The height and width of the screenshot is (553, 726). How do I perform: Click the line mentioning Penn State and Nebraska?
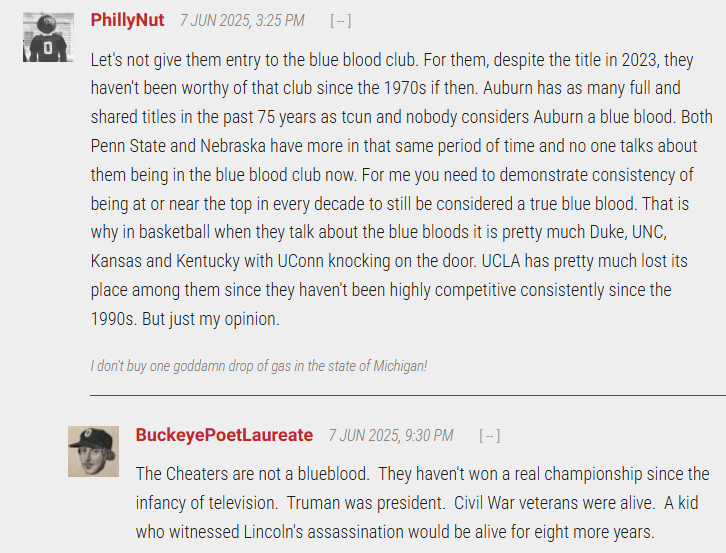point(394,146)
